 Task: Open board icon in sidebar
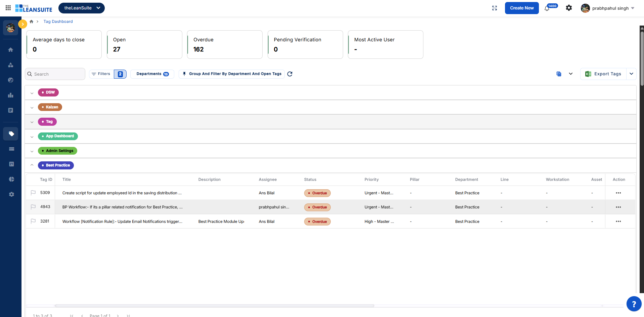11,164
